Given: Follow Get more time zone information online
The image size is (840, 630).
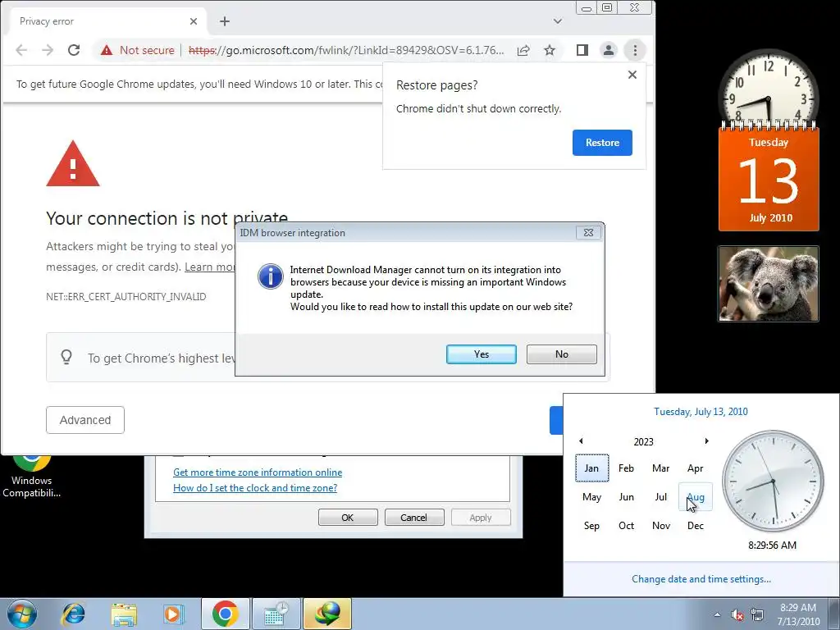Looking at the screenshot, I should click(x=258, y=472).
